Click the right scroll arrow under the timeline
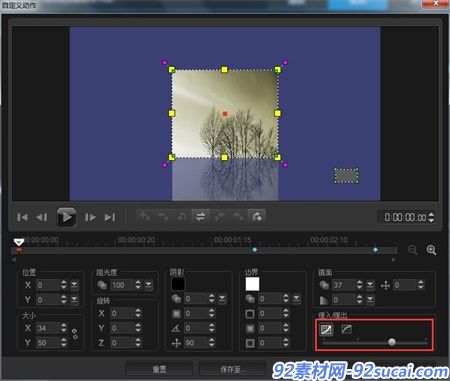 [394, 259]
